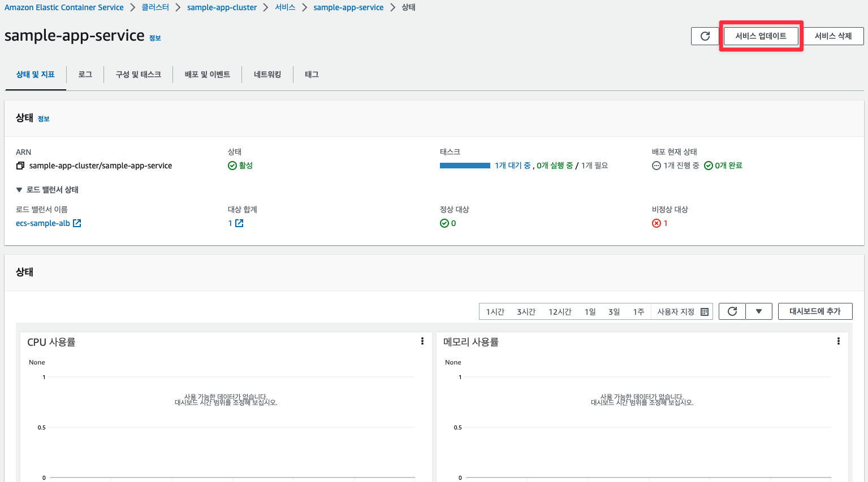The image size is (868, 482).
Task: Click the calendar icon in 사용자 지정
Action: click(705, 312)
